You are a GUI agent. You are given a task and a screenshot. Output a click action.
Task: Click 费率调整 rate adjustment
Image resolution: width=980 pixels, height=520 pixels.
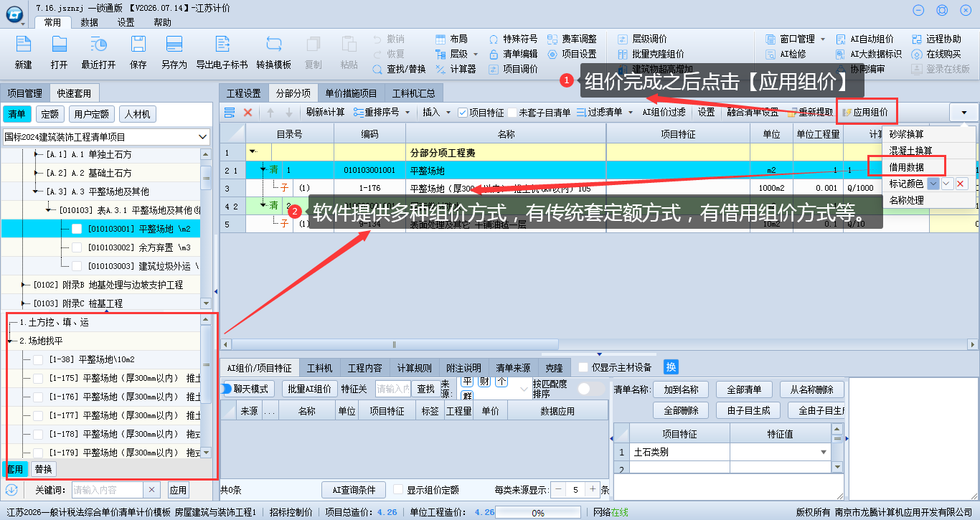click(x=572, y=39)
